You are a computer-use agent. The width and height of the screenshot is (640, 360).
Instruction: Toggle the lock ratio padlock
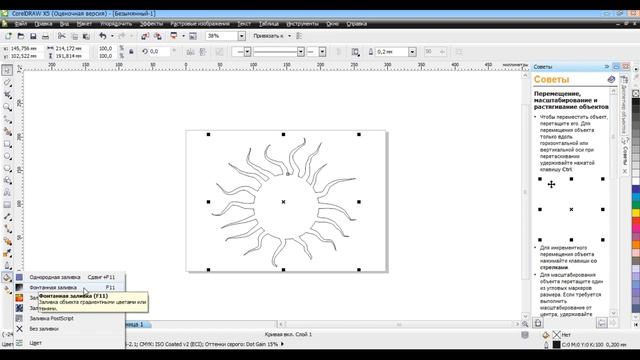[x=131, y=52]
